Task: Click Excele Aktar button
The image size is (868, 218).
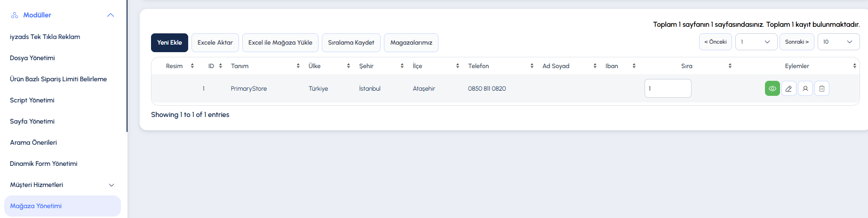Action: pos(215,42)
